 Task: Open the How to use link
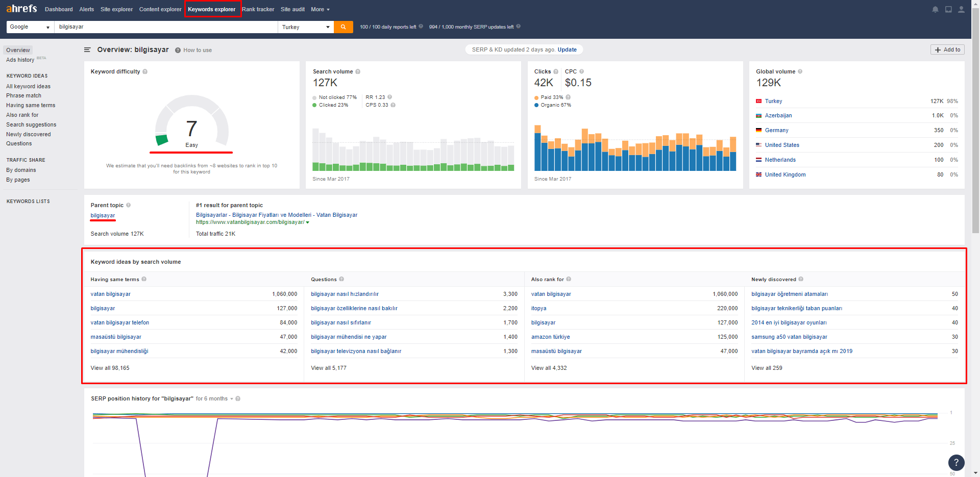[198, 51]
